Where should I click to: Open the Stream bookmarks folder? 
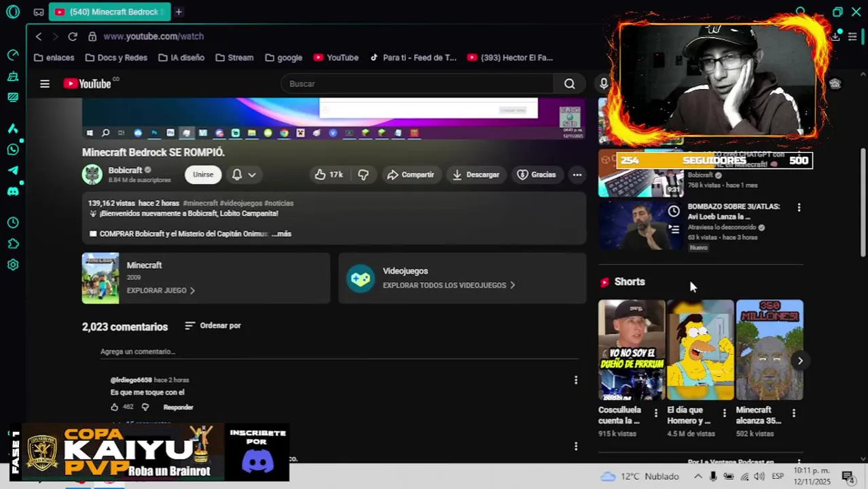click(234, 58)
